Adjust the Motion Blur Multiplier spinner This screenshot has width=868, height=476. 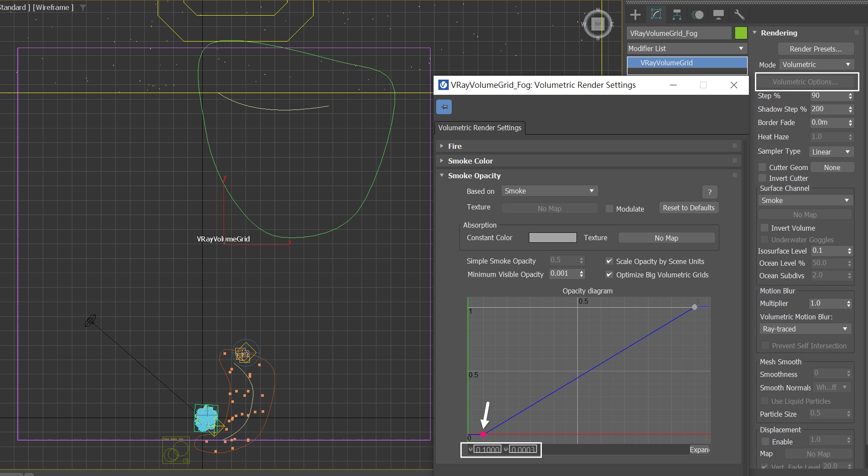pyautogui.click(x=849, y=304)
